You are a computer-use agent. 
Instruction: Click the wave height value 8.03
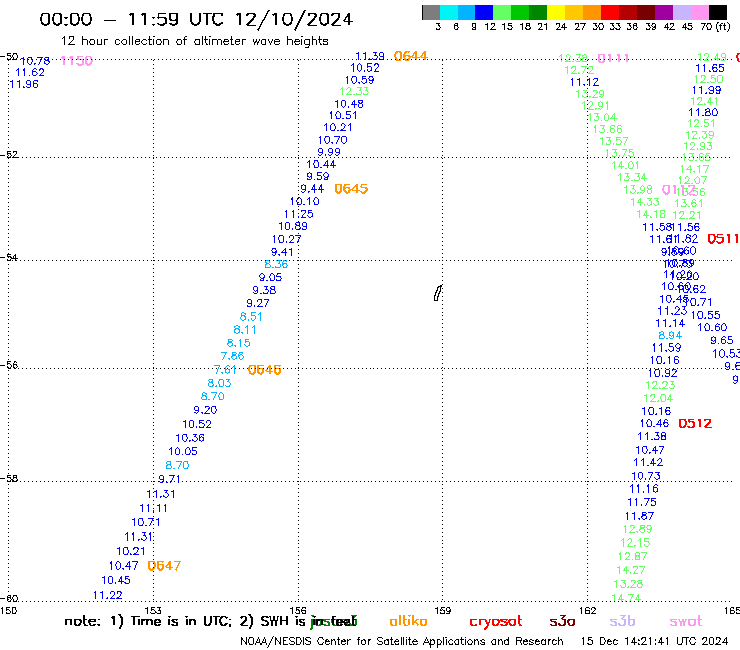(219, 383)
